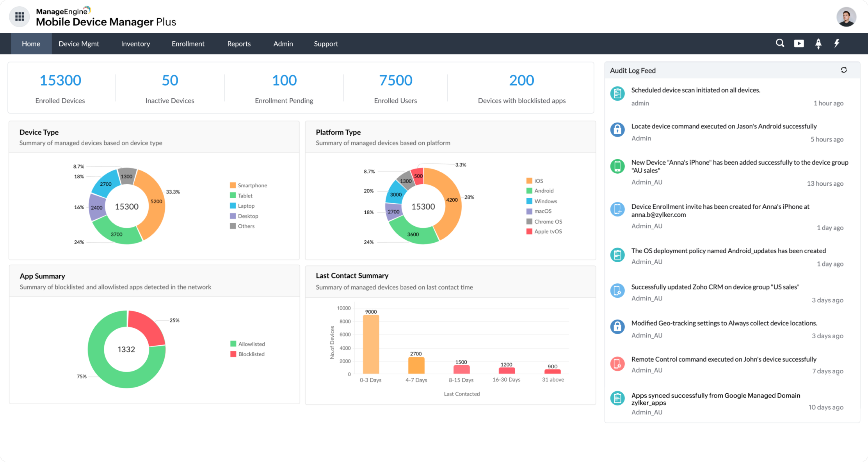Toggle the Smartphone legend entry

click(x=252, y=185)
